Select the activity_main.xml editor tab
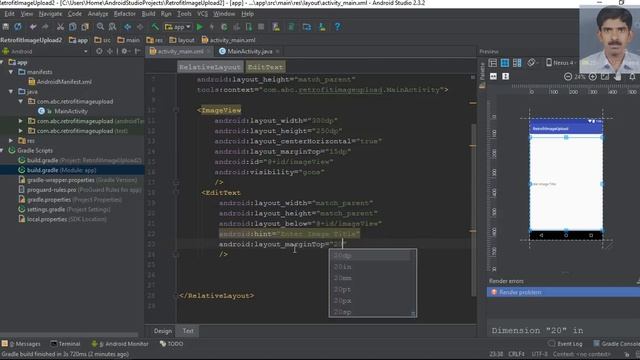640x360 pixels. [x=180, y=51]
